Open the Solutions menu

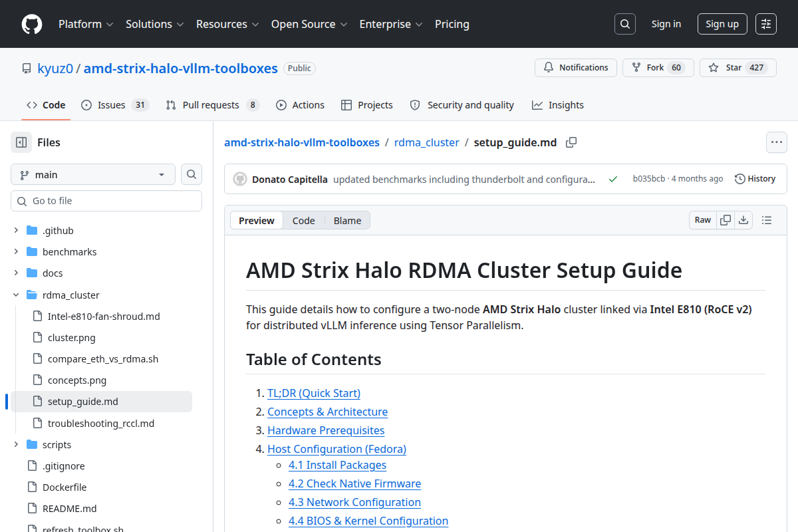[155, 24]
